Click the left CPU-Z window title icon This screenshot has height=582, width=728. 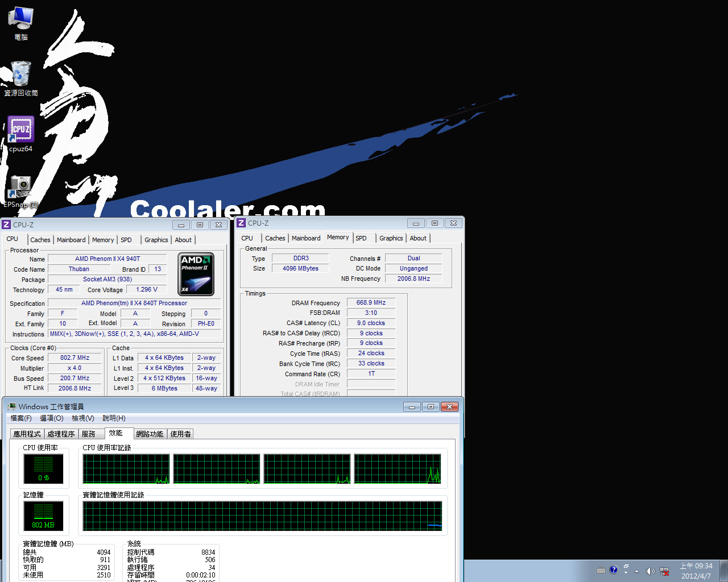6,225
